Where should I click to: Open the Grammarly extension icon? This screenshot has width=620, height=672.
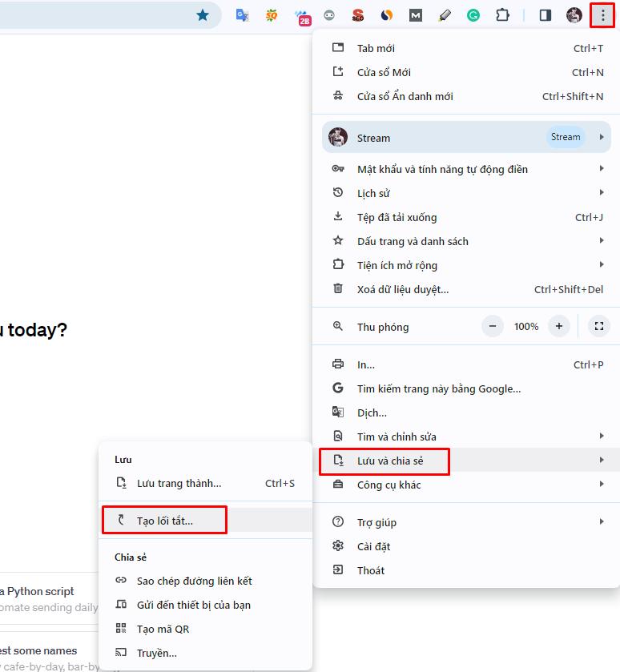473,16
